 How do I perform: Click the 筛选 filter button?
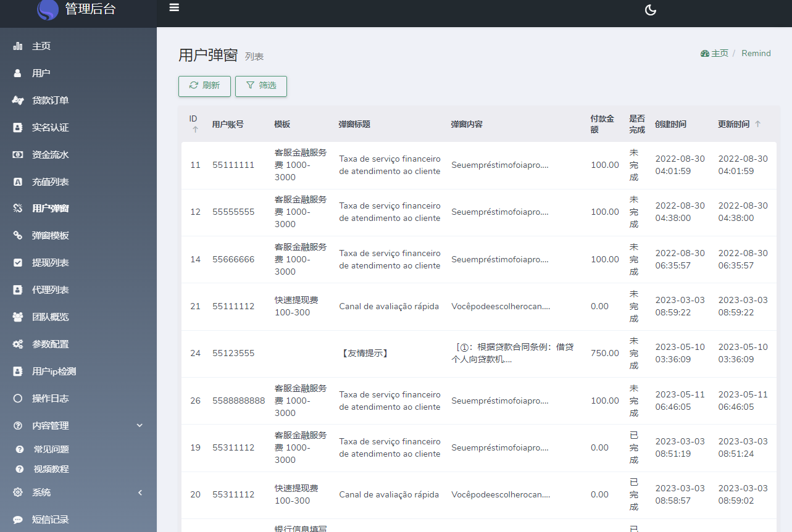(x=261, y=86)
